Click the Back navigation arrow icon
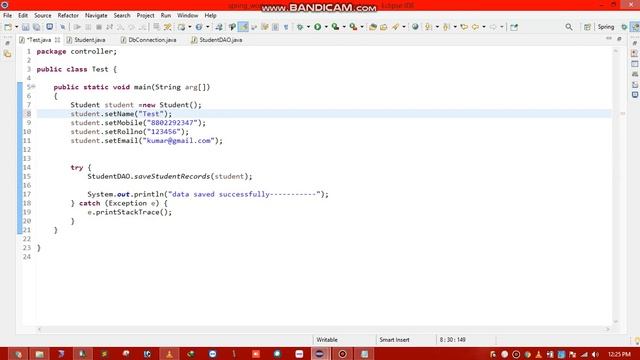 point(475,27)
